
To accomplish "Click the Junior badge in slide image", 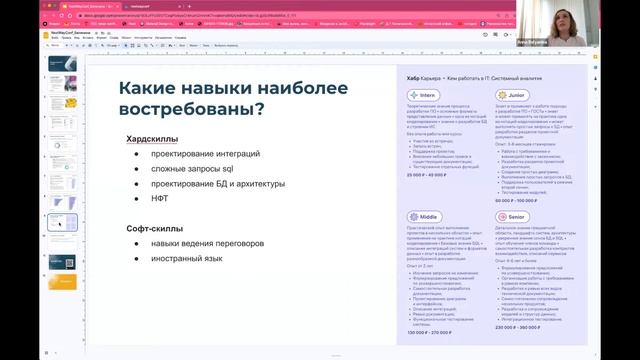I will (512, 95).
